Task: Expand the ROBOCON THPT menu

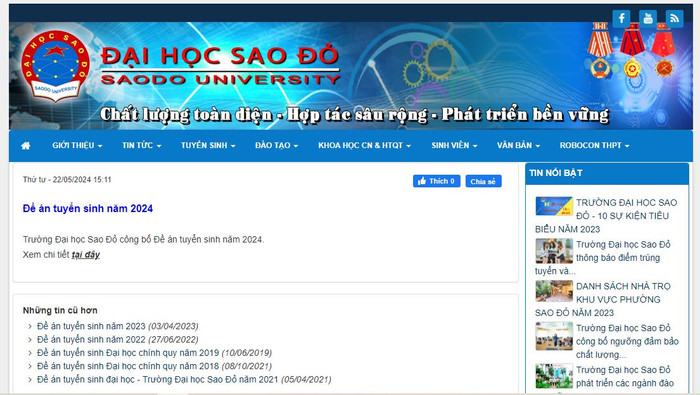Action: (594, 146)
